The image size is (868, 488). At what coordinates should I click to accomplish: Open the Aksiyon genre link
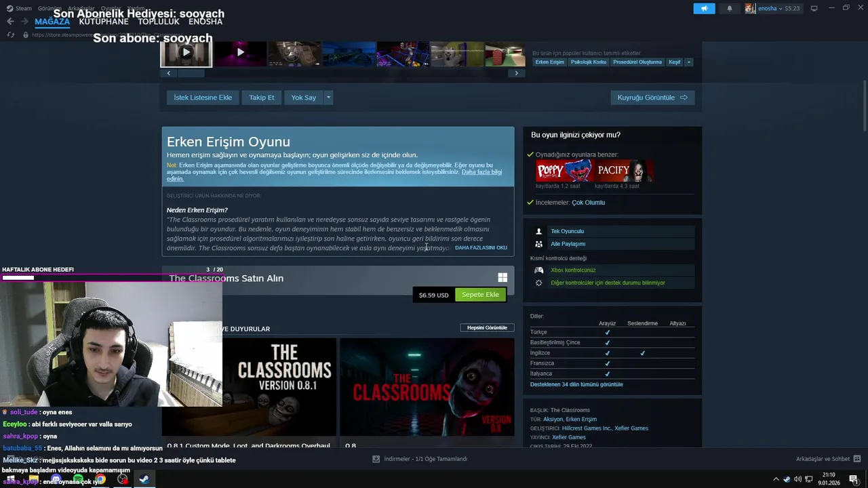click(553, 419)
